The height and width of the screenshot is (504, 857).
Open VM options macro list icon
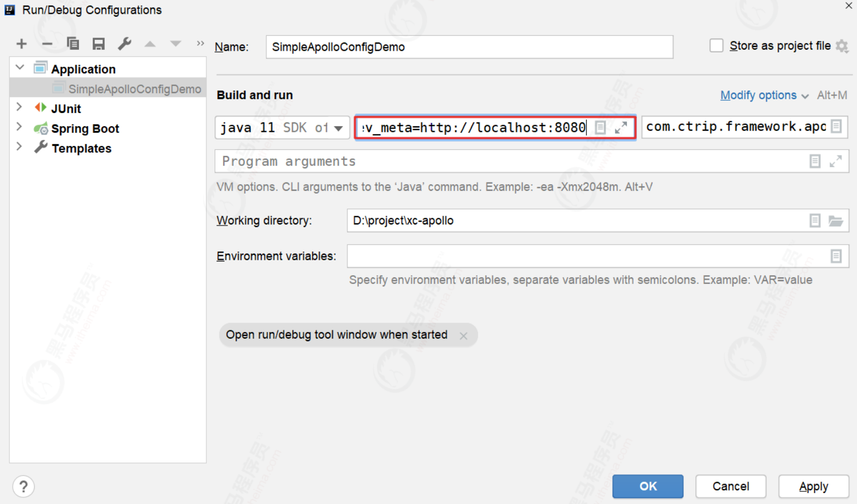pyautogui.click(x=601, y=127)
